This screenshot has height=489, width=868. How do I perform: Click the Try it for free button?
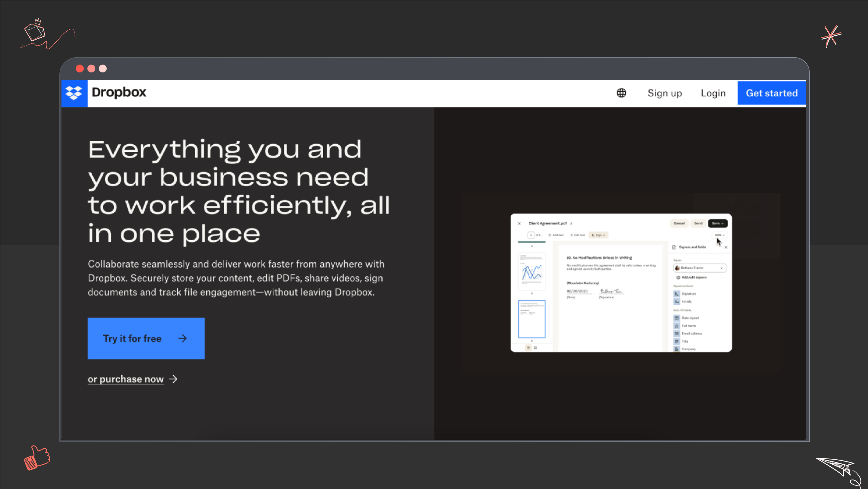pos(146,338)
